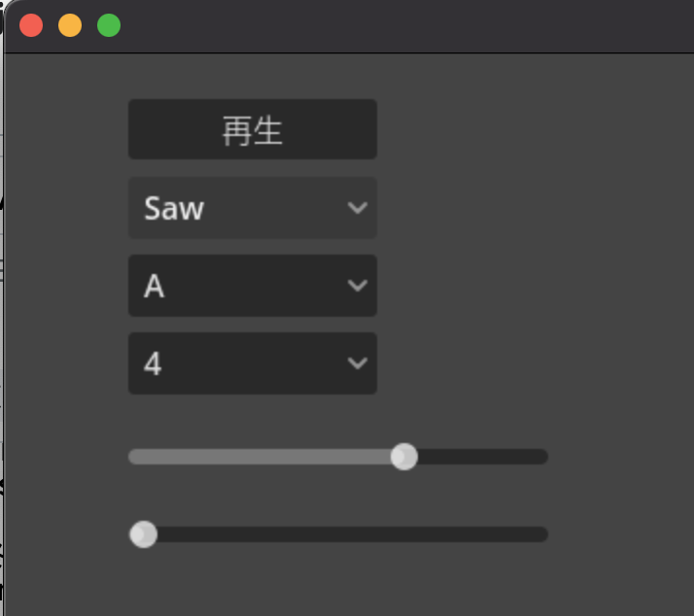This screenshot has width=694, height=616.
Task: Open the note dropdown showing A
Action: (x=253, y=286)
